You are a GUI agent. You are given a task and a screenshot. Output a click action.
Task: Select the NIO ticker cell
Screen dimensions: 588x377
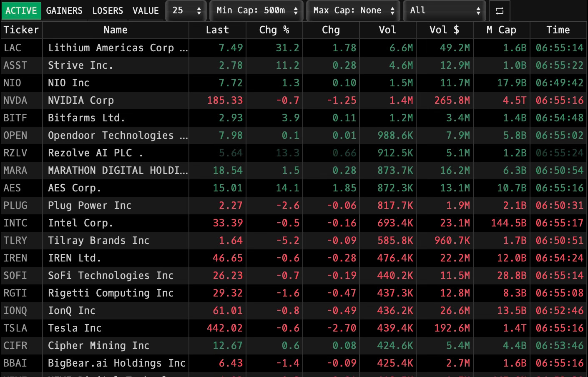coord(21,83)
